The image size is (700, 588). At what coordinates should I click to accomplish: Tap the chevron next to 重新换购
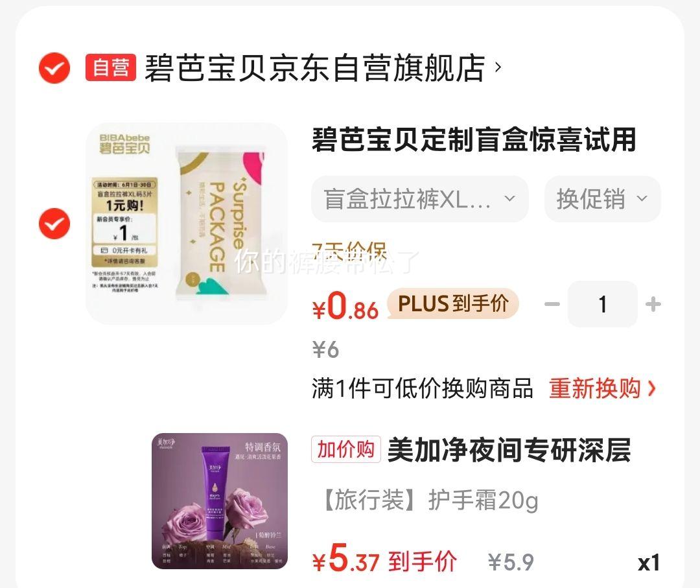coord(652,388)
